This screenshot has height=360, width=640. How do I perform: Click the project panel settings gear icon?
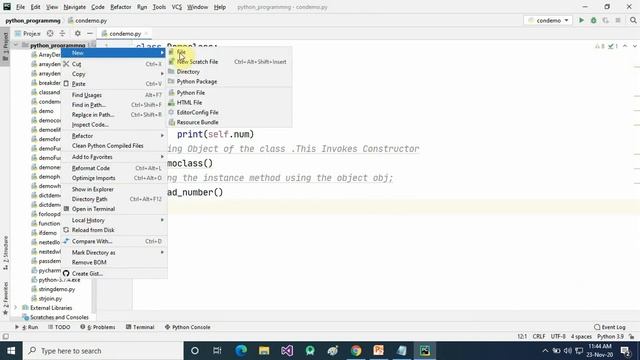78,33
